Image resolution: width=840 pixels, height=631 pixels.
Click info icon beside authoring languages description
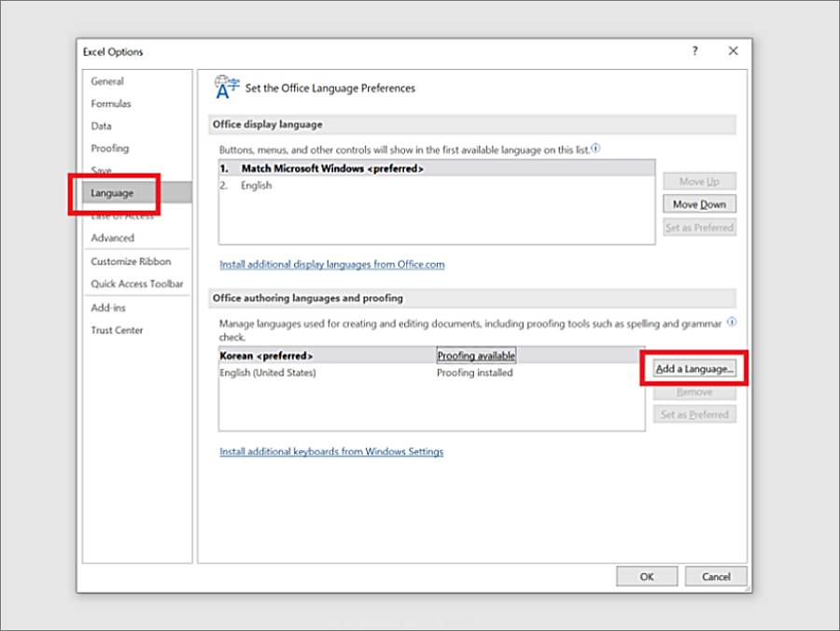[x=731, y=322]
